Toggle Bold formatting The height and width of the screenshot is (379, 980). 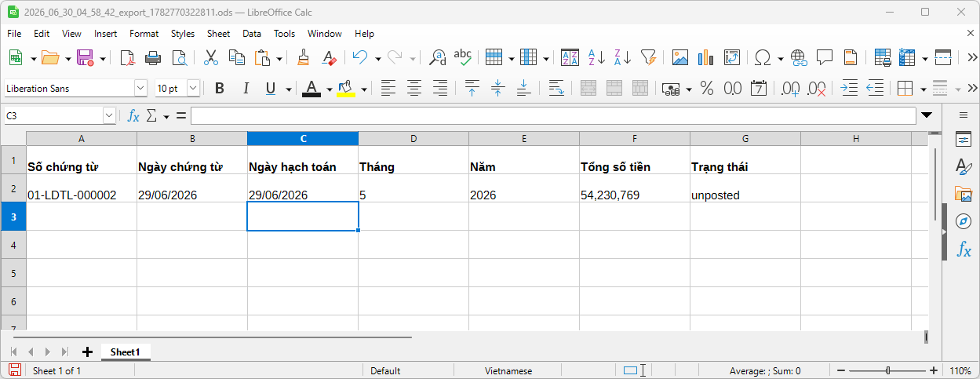click(219, 89)
